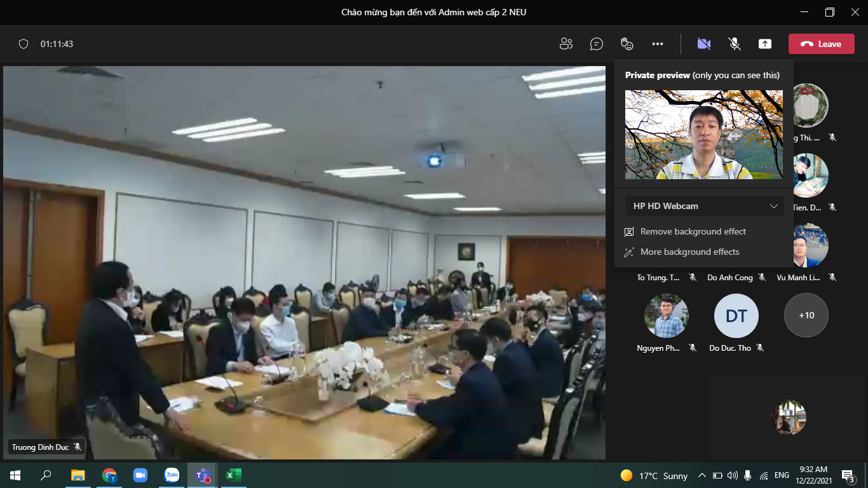
Task: Open the +10 more participants bubble
Action: 806,315
